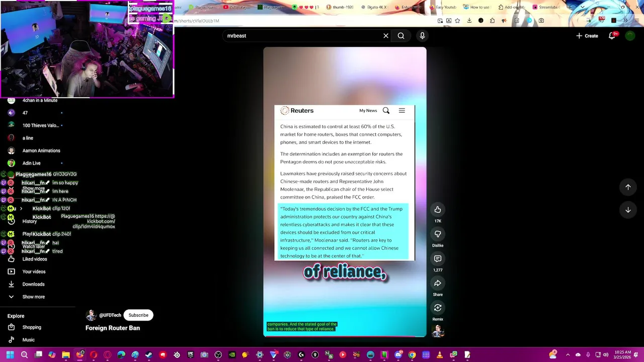Open the @UFDTech channel link

point(110,315)
